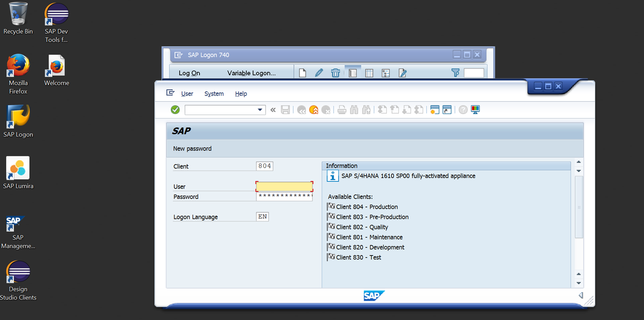Maximize the SAP Logon 740 window
This screenshot has width=644, height=320.
click(x=467, y=55)
